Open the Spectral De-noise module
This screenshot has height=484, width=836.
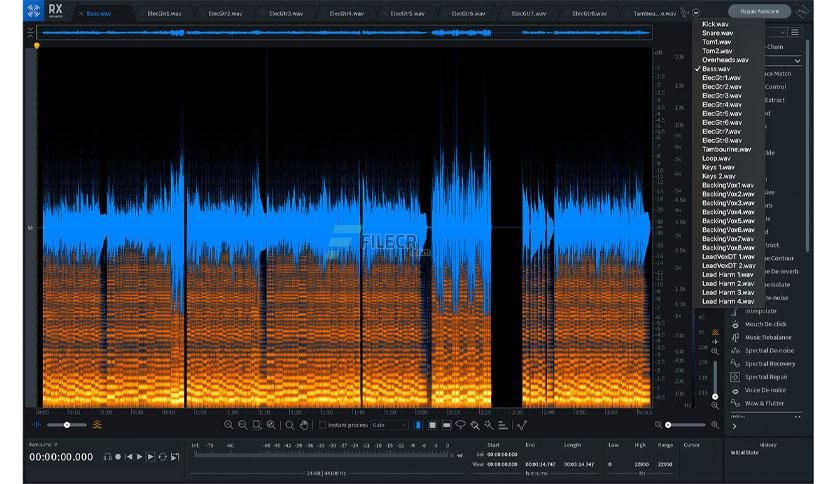[x=769, y=350]
